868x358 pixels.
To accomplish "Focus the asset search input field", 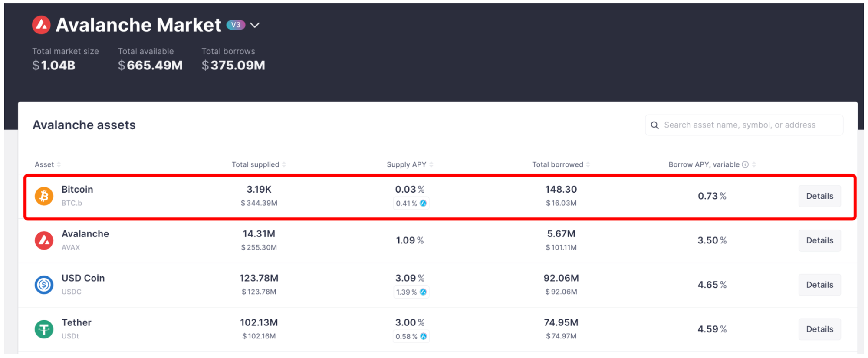I will (746, 125).
